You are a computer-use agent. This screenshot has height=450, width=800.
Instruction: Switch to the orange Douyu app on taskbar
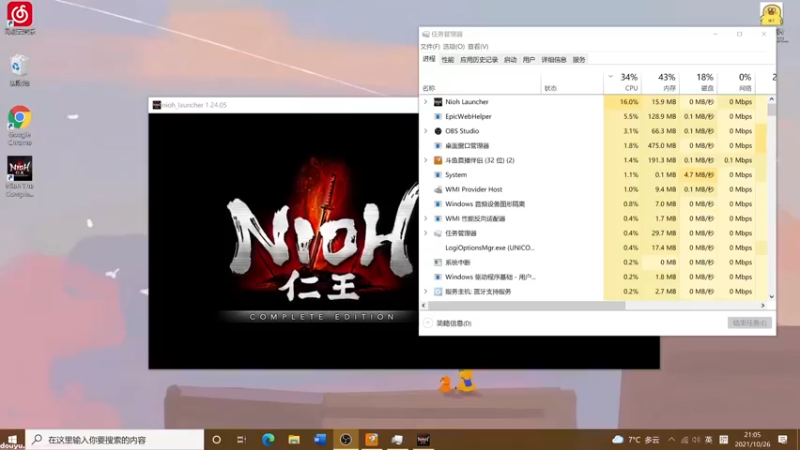tap(371, 439)
